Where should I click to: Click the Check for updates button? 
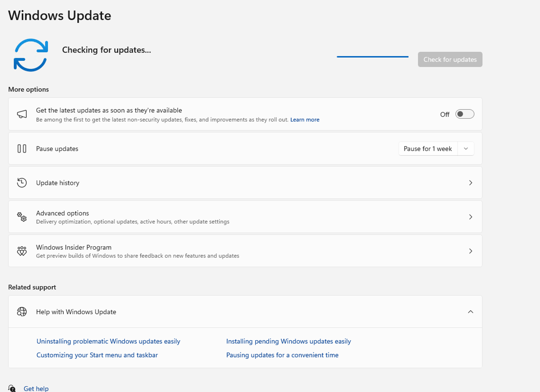click(x=450, y=60)
